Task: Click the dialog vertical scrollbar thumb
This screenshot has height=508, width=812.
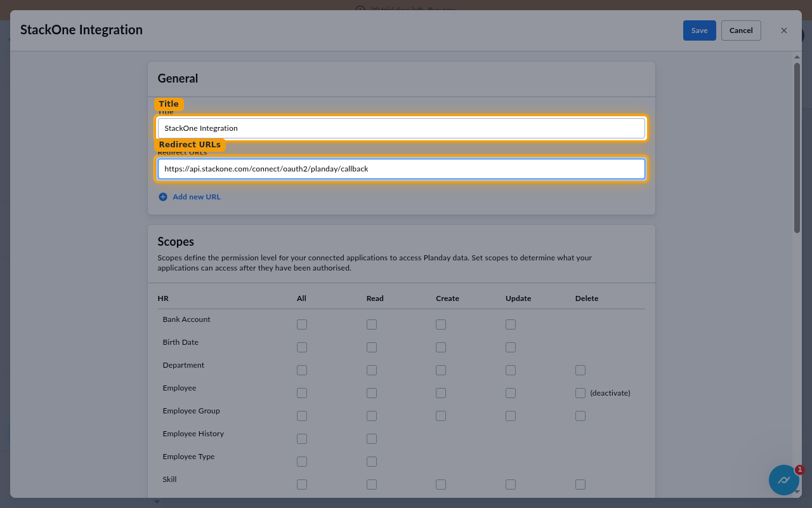Action: (x=797, y=147)
